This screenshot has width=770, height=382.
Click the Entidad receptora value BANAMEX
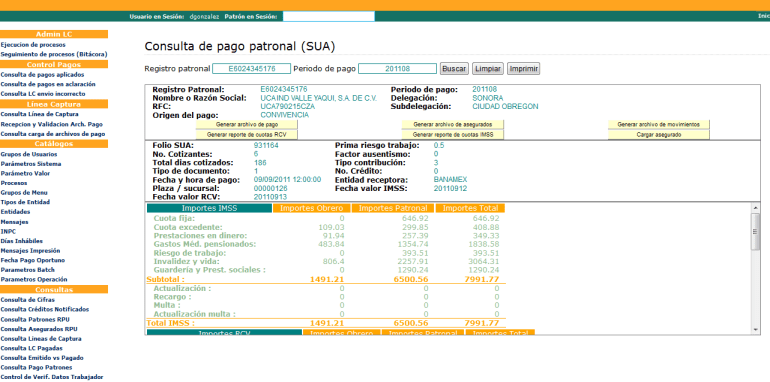[x=450, y=180]
